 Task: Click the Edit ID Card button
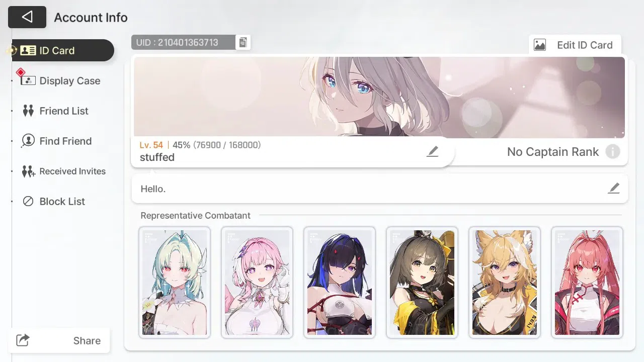click(x=575, y=45)
